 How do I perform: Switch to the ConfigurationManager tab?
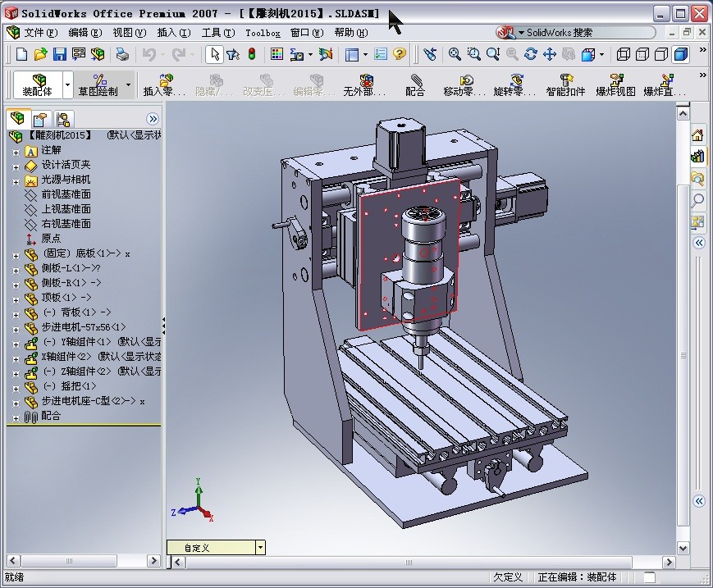(x=62, y=120)
